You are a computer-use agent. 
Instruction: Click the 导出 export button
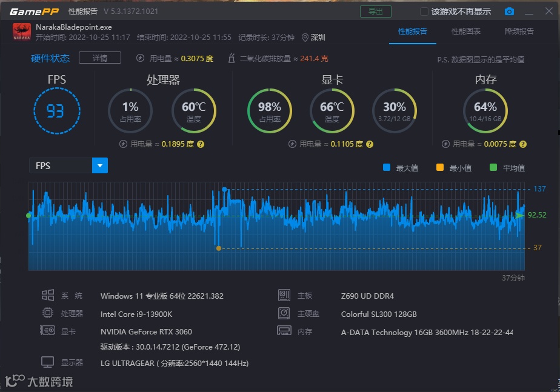click(x=376, y=12)
